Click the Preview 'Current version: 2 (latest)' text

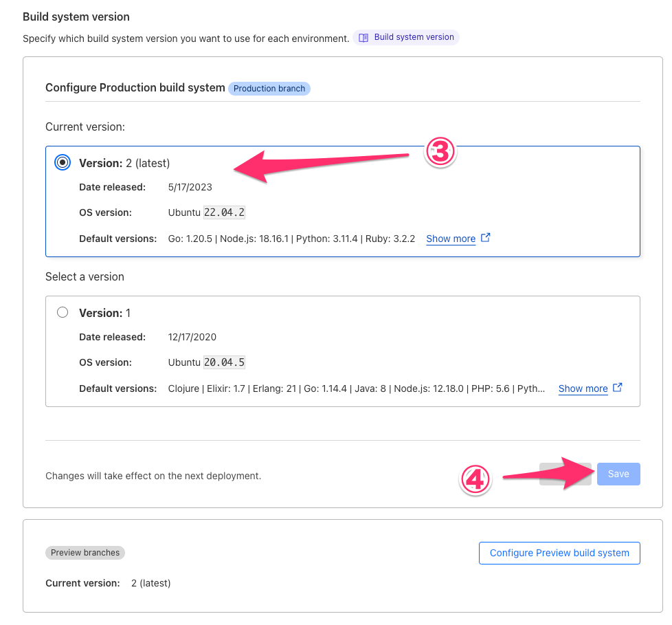coord(108,583)
